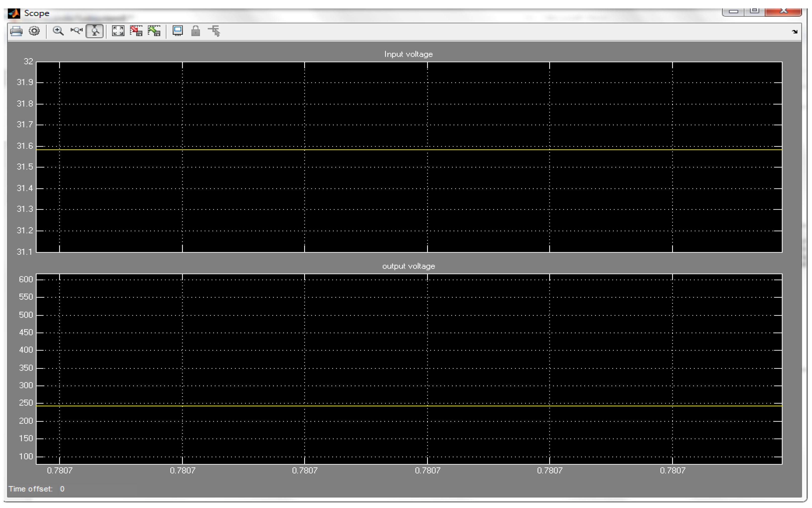Image resolution: width=812 pixels, height=508 pixels.
Task: Click Restore saved axes settings icon
Action: [x=154, y=31]
